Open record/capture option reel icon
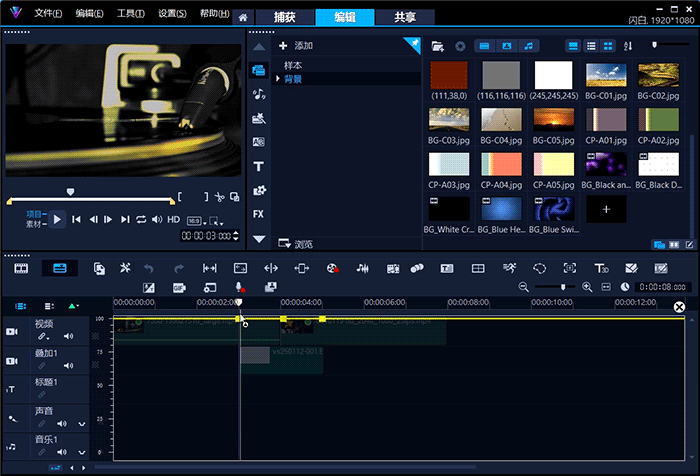Viewport: 700px width, 476px height. point(332,268)
